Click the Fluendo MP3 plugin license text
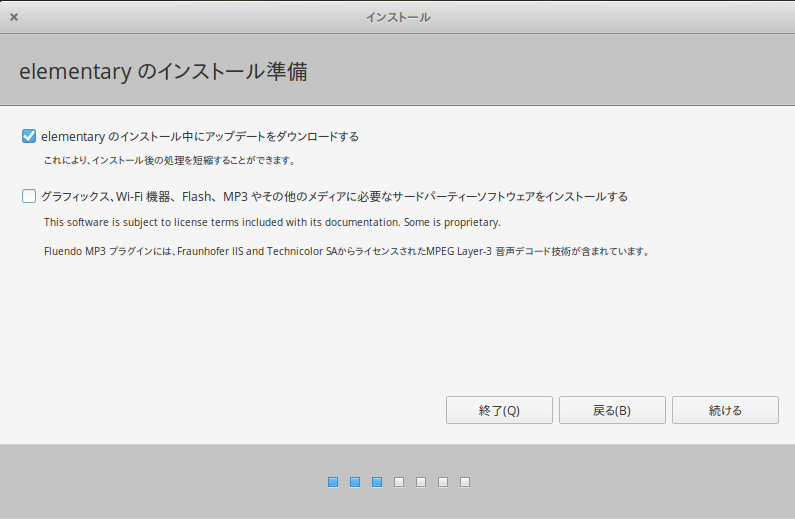795x519 pixels. tap(347, 251)
